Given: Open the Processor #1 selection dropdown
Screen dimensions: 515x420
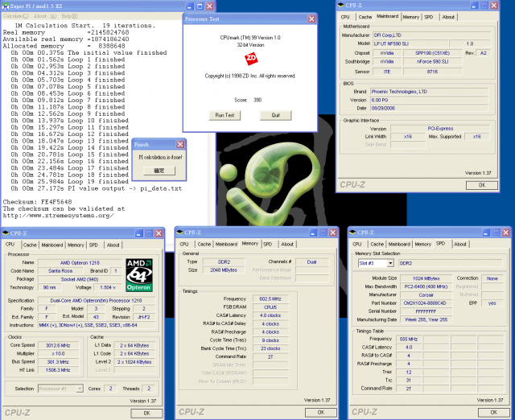Looking at the screenshot, I should (x=80, y=389).
